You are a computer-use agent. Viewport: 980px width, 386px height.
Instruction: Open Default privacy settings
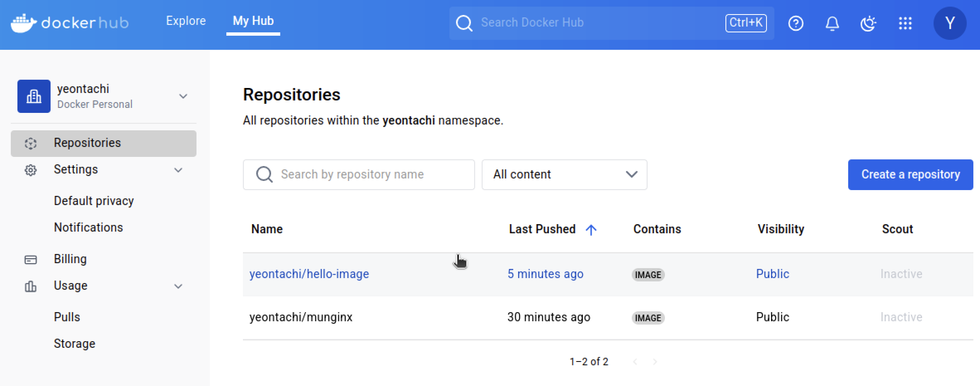tap(94, 201)
